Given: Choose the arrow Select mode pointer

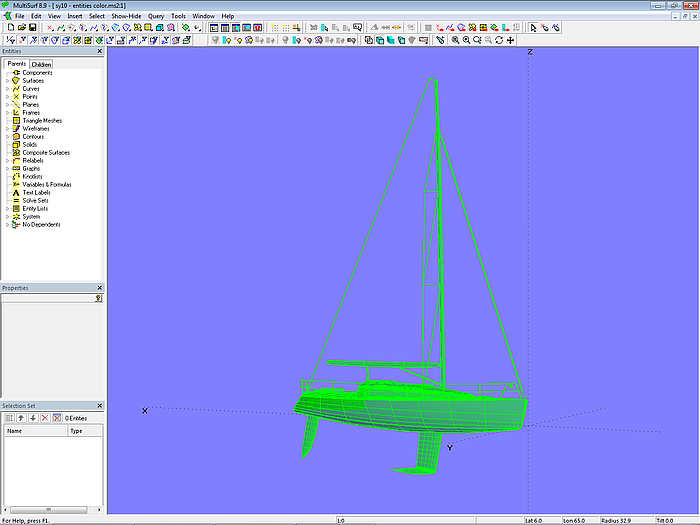Looking at the screenshot, I should coord(533,28).
